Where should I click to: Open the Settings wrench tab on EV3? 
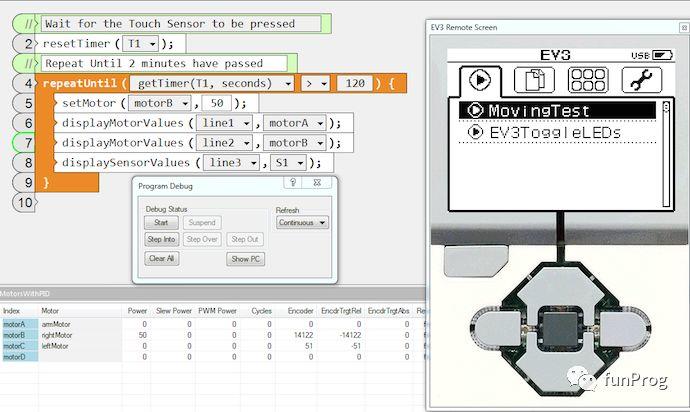click(x=642, y=81)
